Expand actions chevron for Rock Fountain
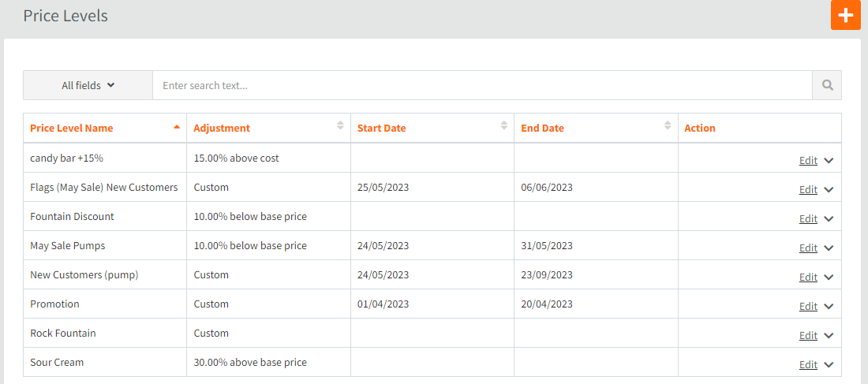The width and height of the screenshot is (868, 384). tap(828, 335)
